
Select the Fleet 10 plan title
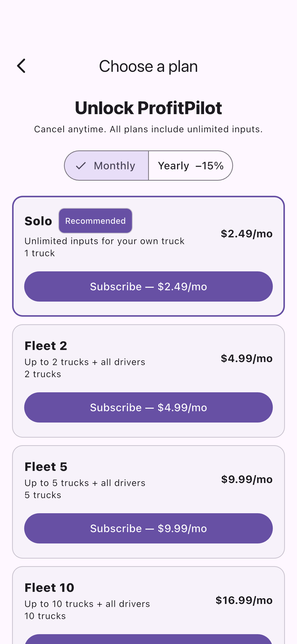click(x=49, y=588)
